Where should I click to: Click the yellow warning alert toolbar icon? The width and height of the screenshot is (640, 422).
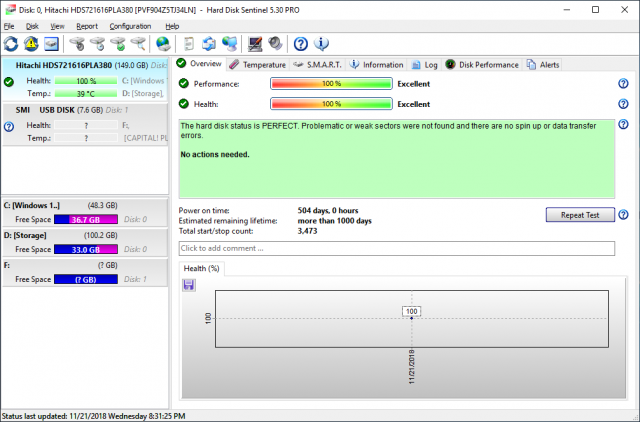(x=31, y=44)
